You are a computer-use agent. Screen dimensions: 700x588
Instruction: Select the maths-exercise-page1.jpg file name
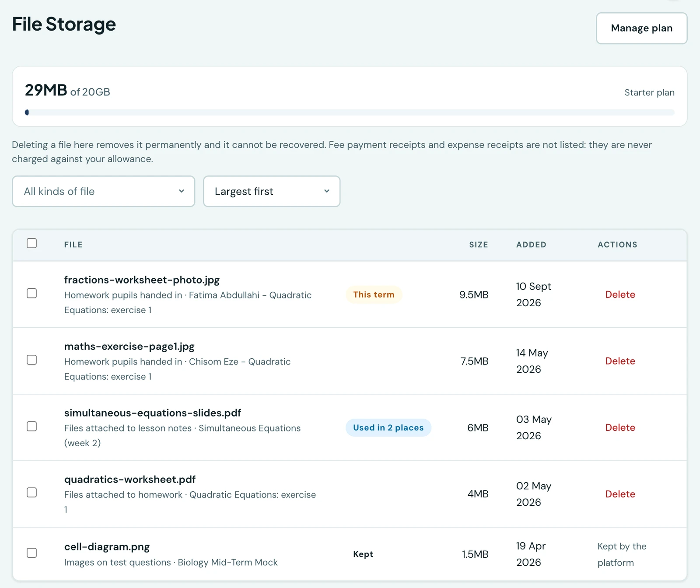129,346
